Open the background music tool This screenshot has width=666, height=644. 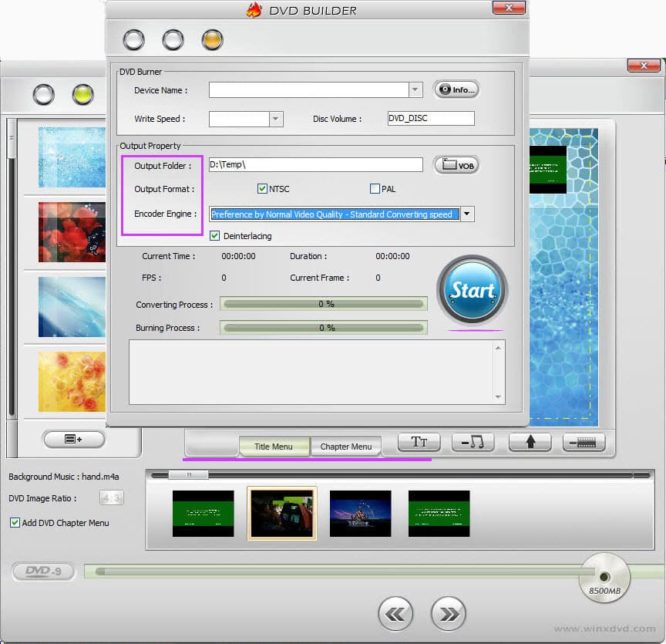(473, 442)
